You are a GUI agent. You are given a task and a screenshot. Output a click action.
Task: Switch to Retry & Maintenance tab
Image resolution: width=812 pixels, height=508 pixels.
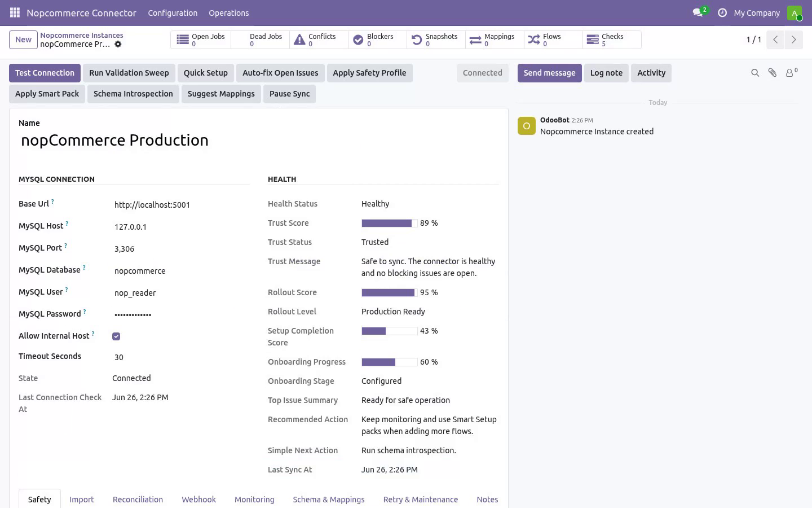420,500
